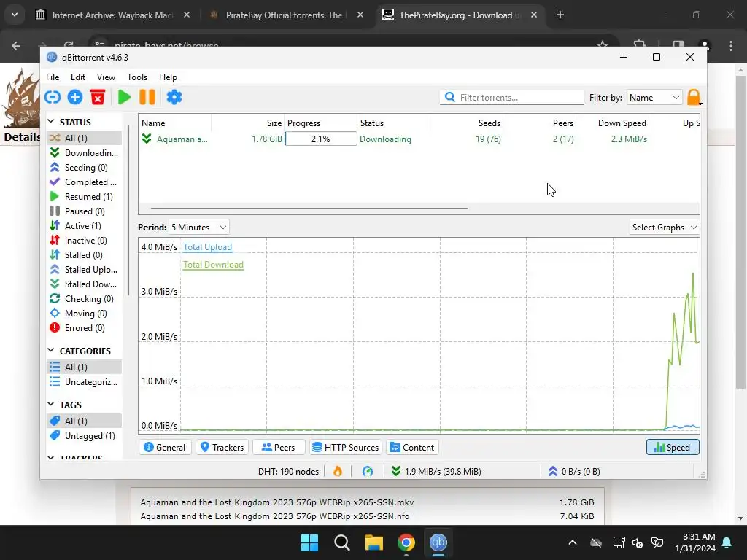Viewport: 747px width, 560px height.
Task: Select the Paused (0) filter
Action: pos(85,211)
